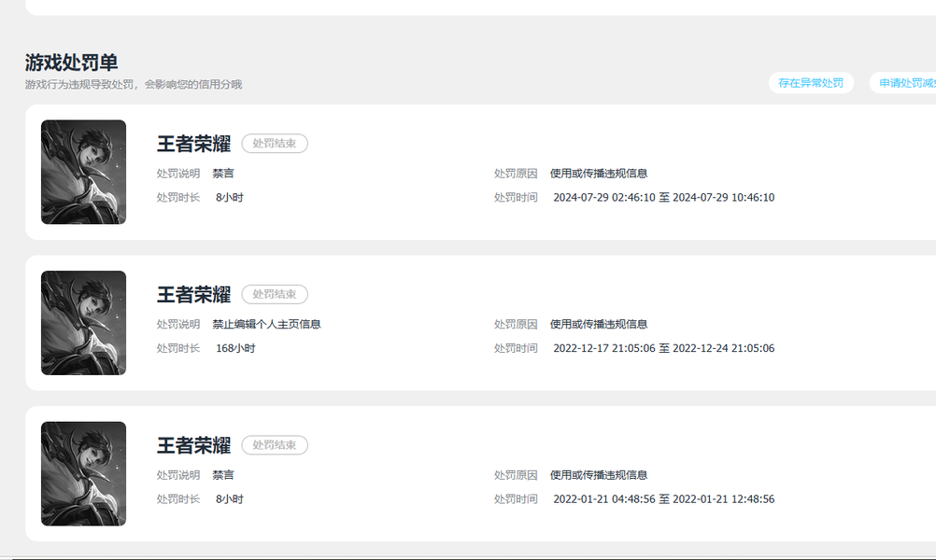The width and height of the screenshot is (936, 560).
Task: Open the hero thumbnail in the 168小时 penalty card
Action: [83, 323]
